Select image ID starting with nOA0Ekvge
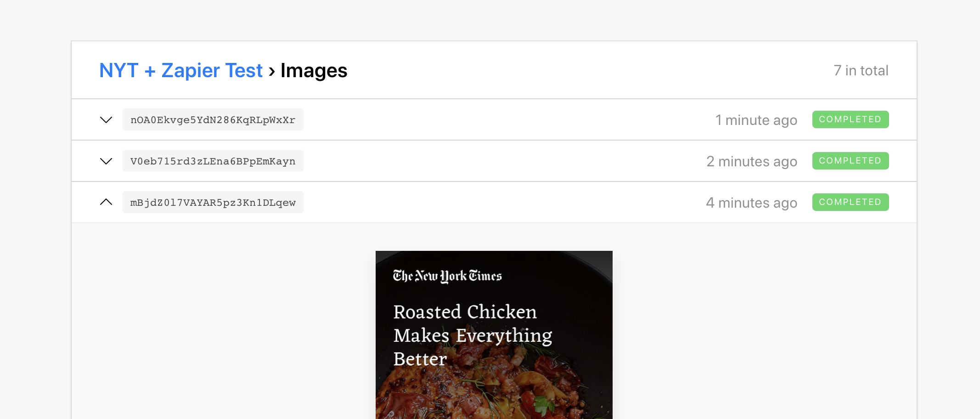Image resolution: width=980 pixels, height=419 pixels. (213, 120)
